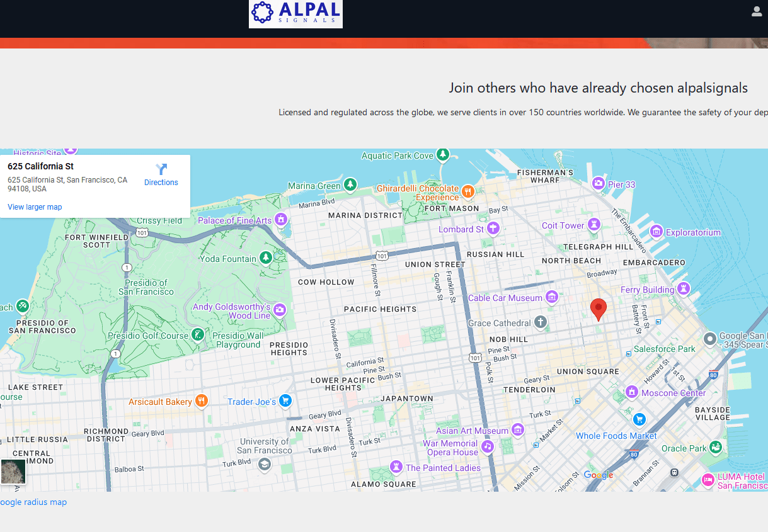Select the Cable Car Museum marker
Image resolution: width=768 pixels, height=532 pixels.
pos(552,297)
